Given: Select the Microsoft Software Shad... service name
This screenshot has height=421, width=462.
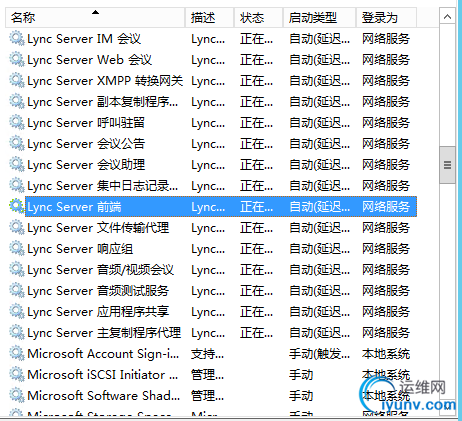Looking at the screenshot, I should pos(104,396).
